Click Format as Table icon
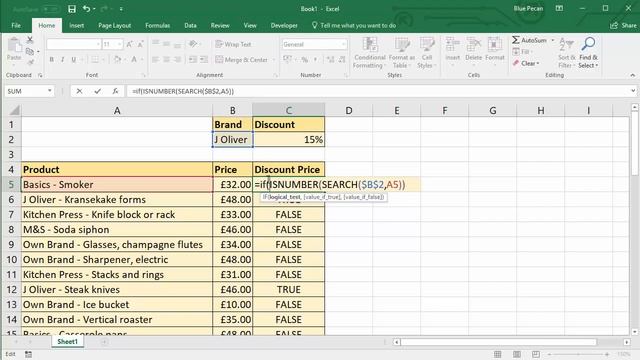Image resolution: width=640 pixels, height=360 pixels. click(x=402, y=53)
